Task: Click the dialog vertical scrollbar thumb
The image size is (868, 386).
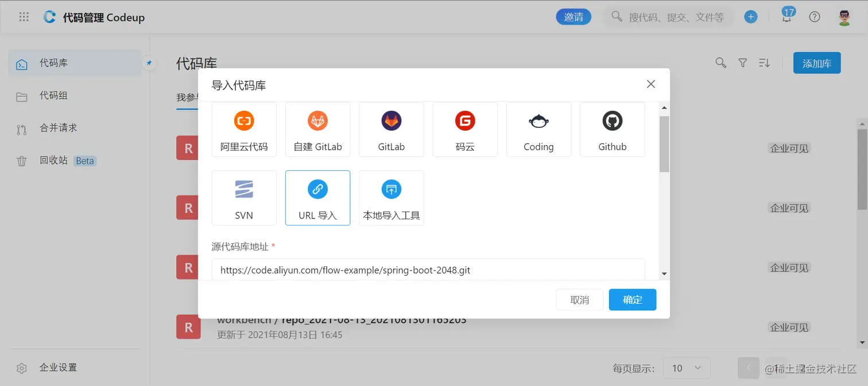Action: [x=664, y=143]
